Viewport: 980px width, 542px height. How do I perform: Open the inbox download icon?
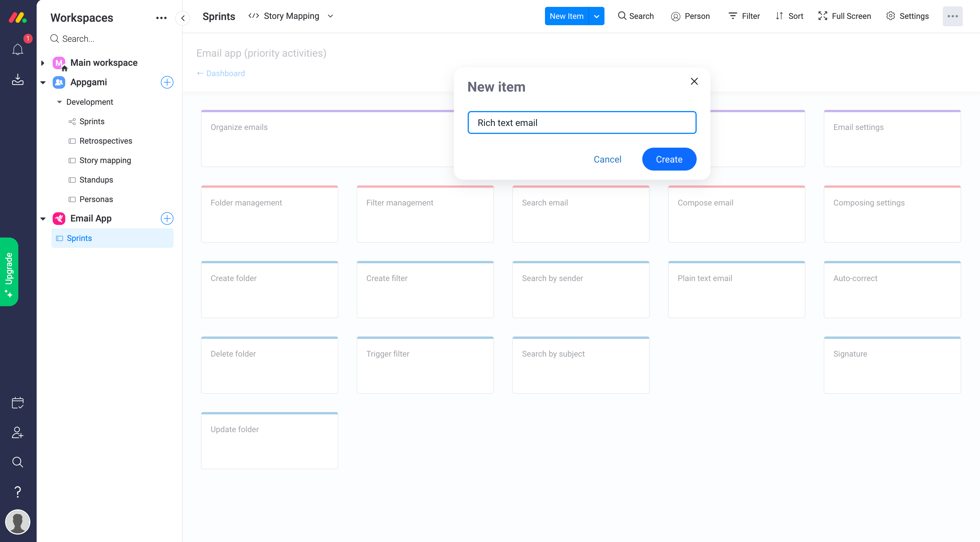click(17, 79)
